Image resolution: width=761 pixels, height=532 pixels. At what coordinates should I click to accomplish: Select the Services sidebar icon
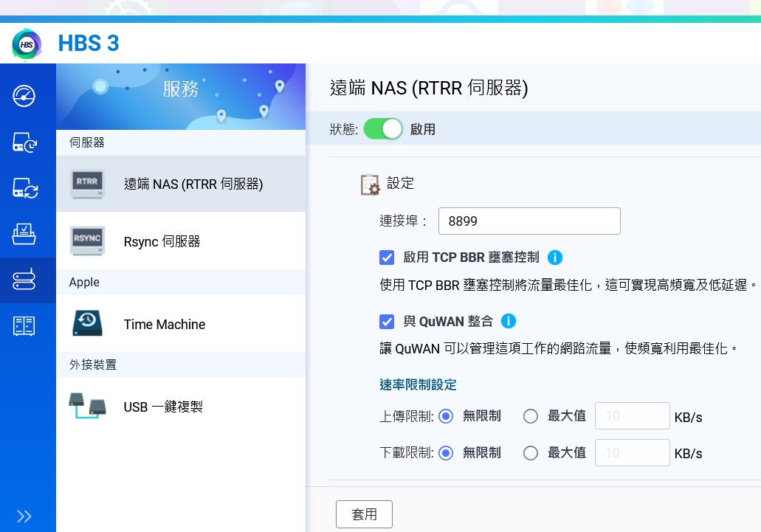(24, 280)
